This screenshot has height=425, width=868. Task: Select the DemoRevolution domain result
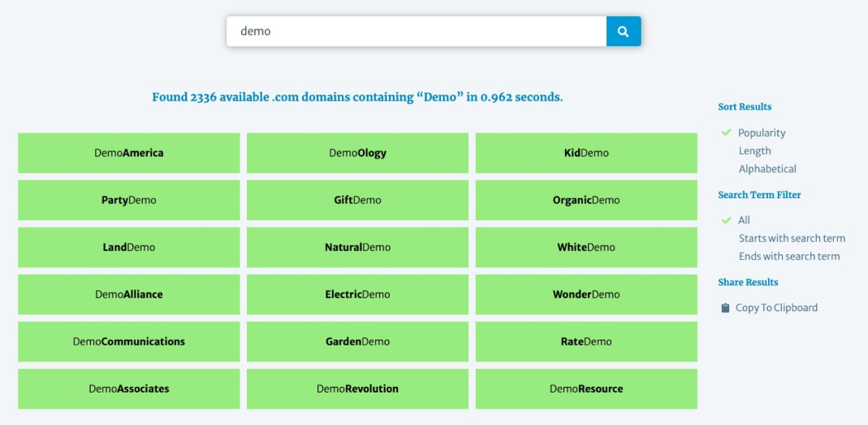(357, 388)
